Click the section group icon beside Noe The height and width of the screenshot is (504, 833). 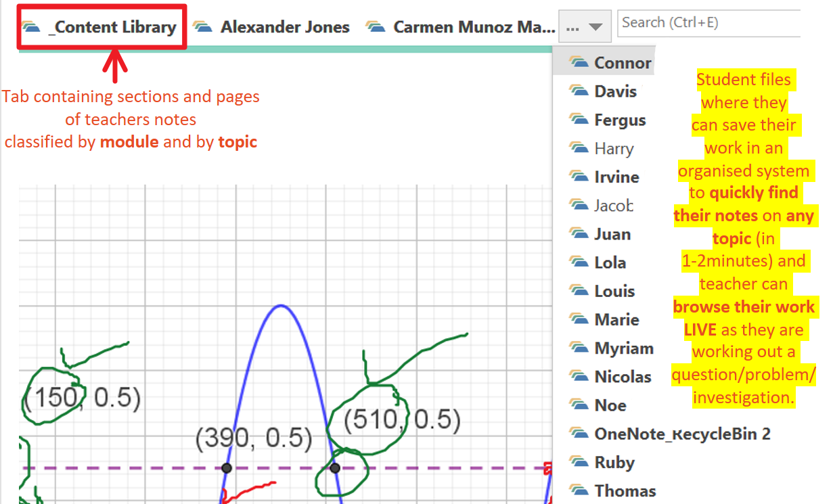(579, 405)
